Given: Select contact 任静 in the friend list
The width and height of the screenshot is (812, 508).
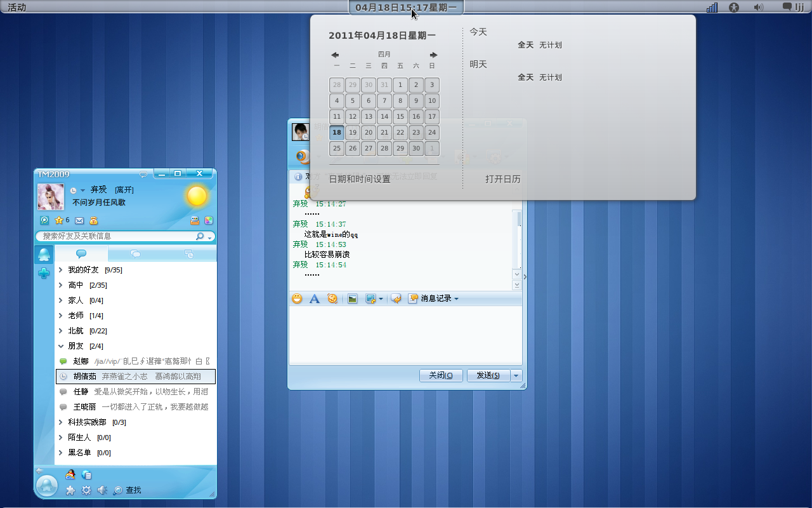Looking at the screenshot, I should pyautogui.click(x=136, y=392).
